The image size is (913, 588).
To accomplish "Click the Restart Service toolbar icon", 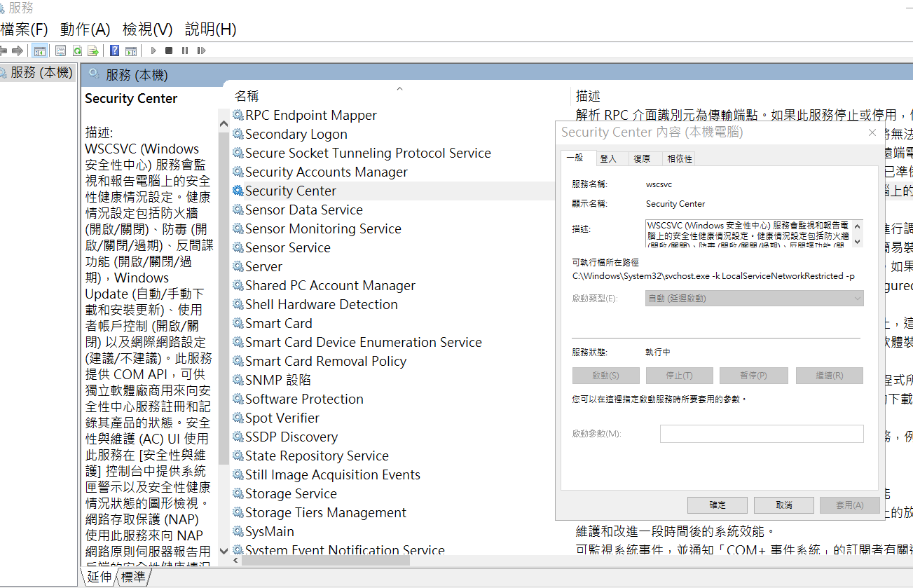I will pyautogui.click(x=201, y=50).
